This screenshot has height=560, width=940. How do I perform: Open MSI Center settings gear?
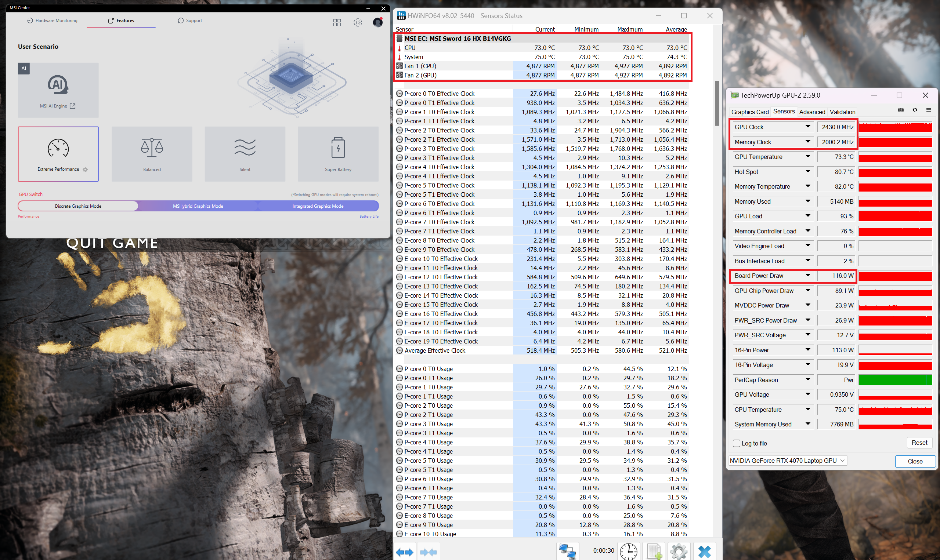pos(358,23)
